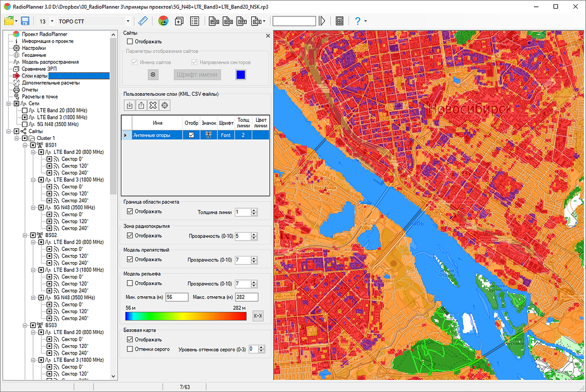Viewport: 586px width, 392px height.
Task: Collapse the BS03 tree node
Action: tap(24, 325)
